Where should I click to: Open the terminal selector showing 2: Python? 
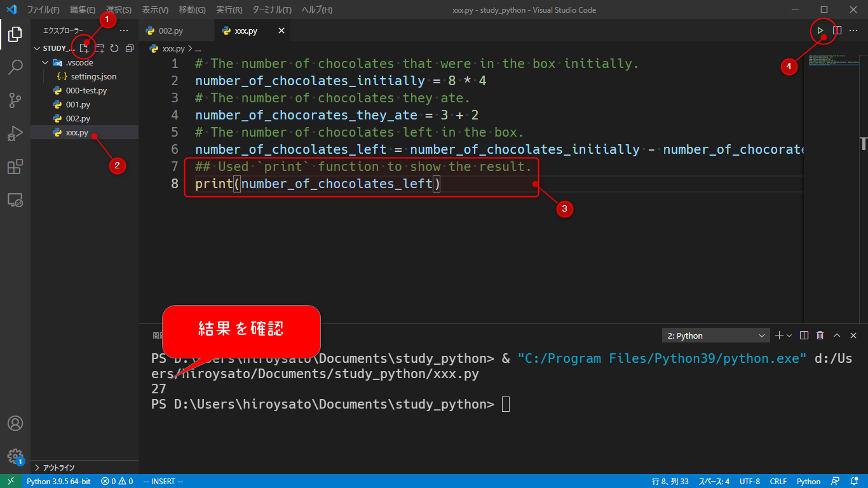[x=715, y=335]
